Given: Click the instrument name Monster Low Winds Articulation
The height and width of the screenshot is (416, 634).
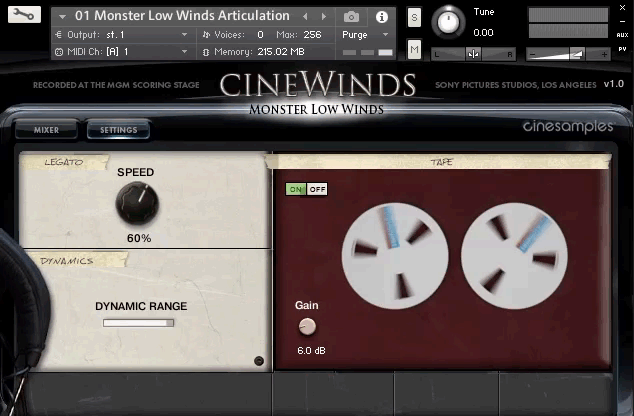Looking at the screenshot, I should click(182, 16).
